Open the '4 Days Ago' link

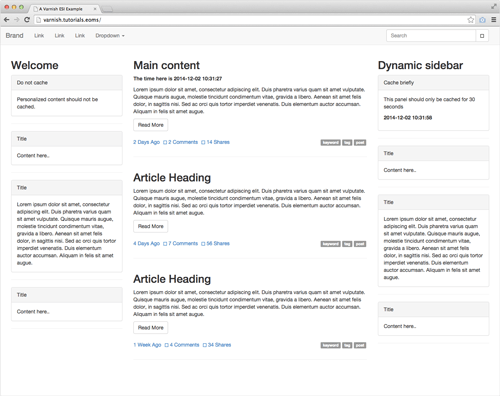[x=147, y=243]
